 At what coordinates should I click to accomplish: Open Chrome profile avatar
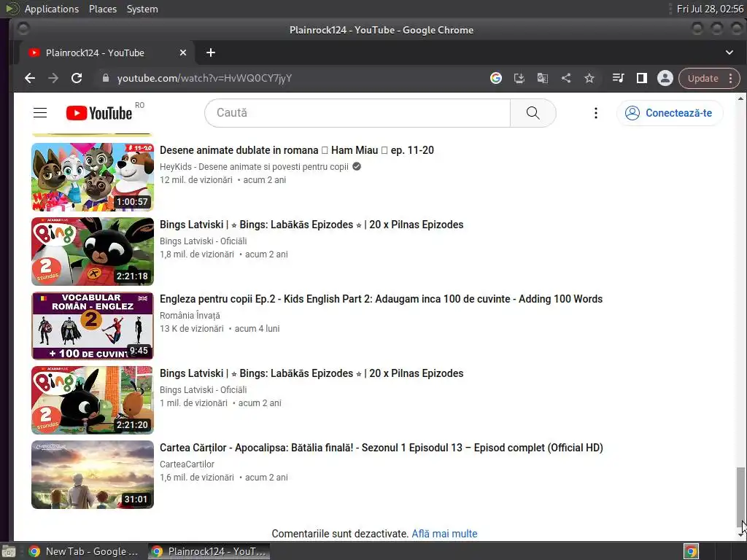pyautogui.click(x=665, y=78)
